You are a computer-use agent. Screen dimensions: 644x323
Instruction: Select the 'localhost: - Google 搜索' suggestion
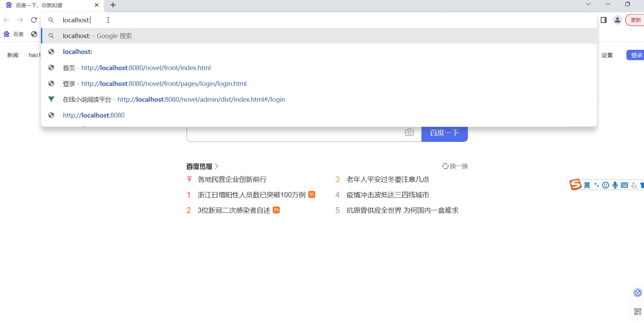(x=319, y=36)
